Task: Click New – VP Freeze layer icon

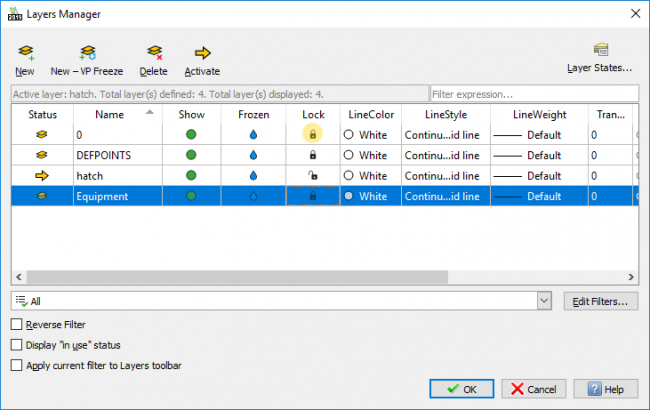Action: tap(87, 53)
